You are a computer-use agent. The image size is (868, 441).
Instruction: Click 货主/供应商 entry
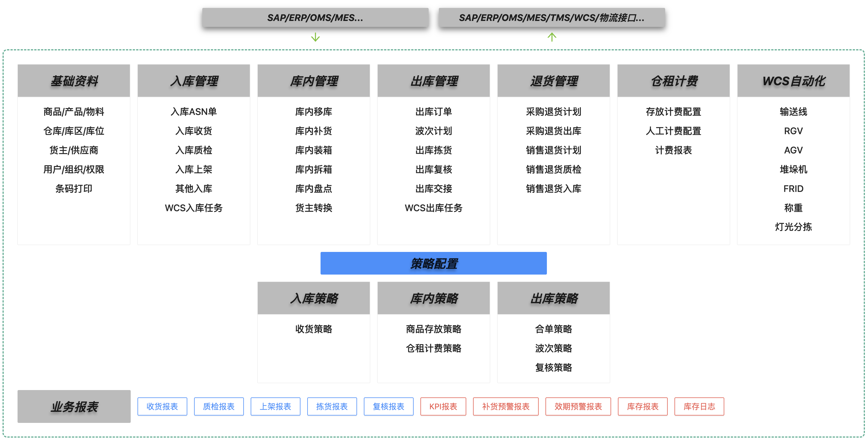(74, 150)
